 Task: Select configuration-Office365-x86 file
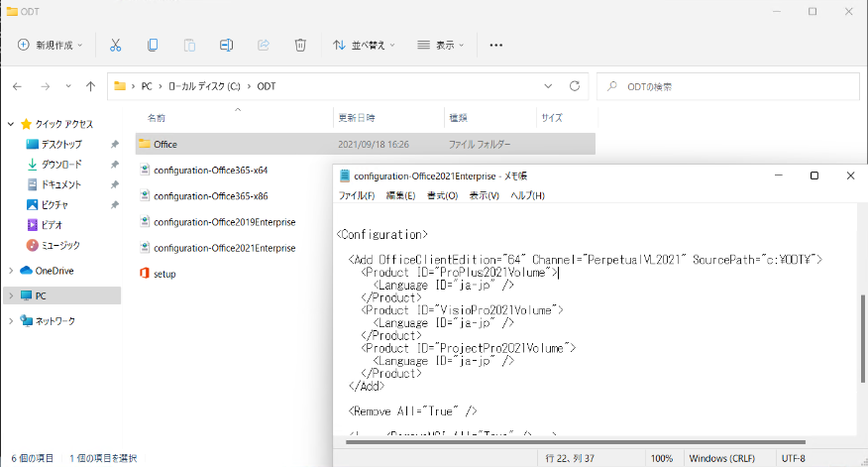pos(210,196)
